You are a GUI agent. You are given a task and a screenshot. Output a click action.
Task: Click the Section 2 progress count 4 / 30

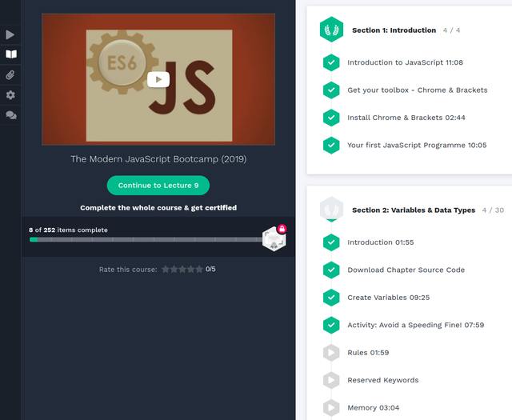tap(493, 210)
